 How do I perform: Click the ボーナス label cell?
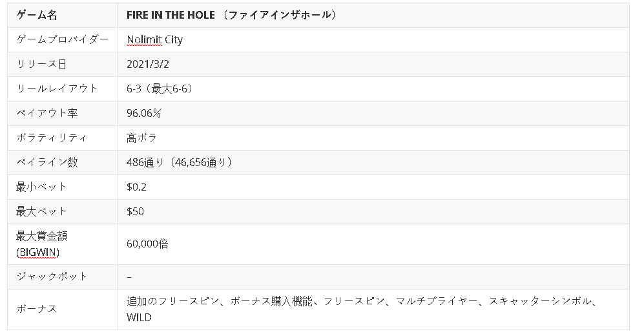point(63,310)
